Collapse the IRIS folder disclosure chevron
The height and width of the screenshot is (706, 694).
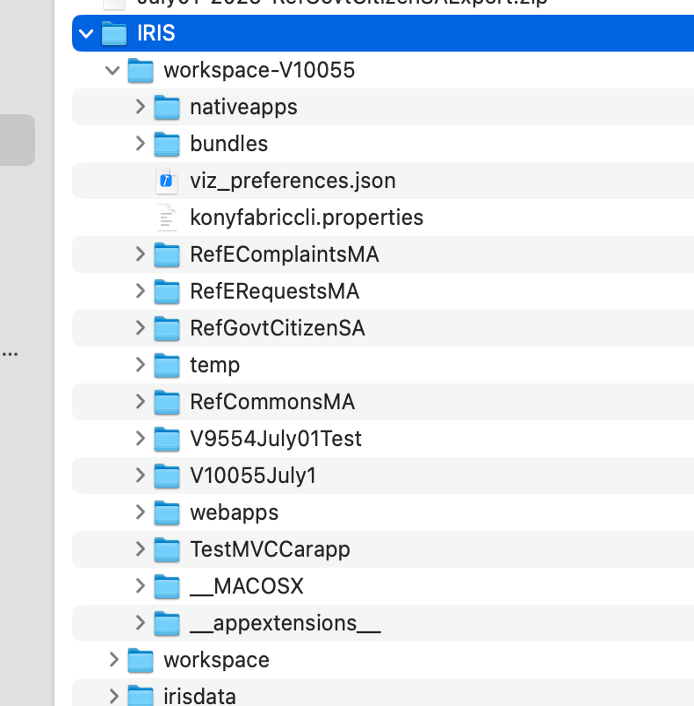(86, 33)
